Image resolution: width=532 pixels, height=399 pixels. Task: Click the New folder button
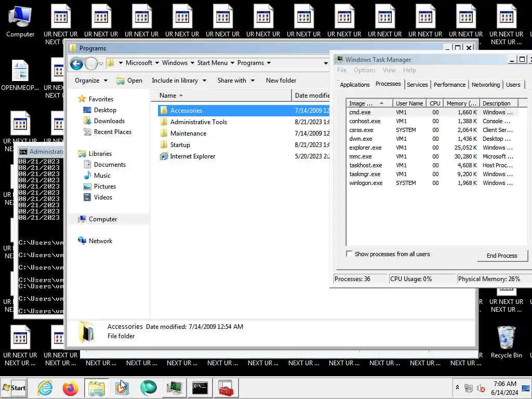(x=281, y=81)
